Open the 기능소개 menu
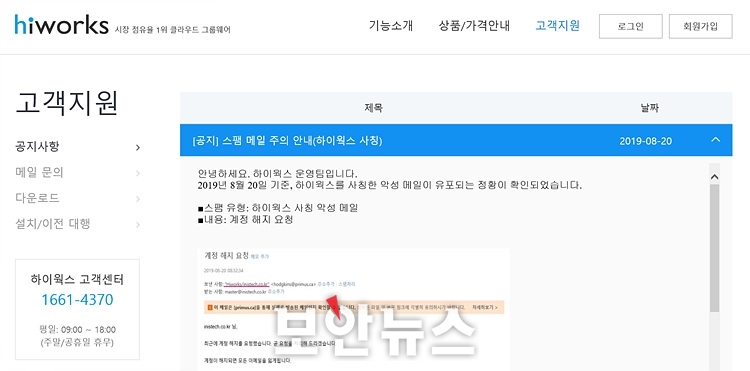Viewport: 750px width, 371px height. [x=391, y=26]
